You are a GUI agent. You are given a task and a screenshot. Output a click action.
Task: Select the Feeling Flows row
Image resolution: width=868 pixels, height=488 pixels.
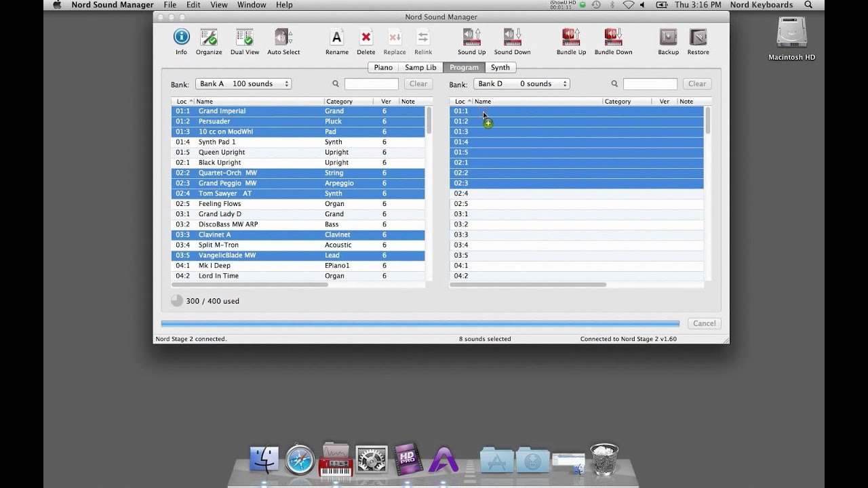coord(298,204)
